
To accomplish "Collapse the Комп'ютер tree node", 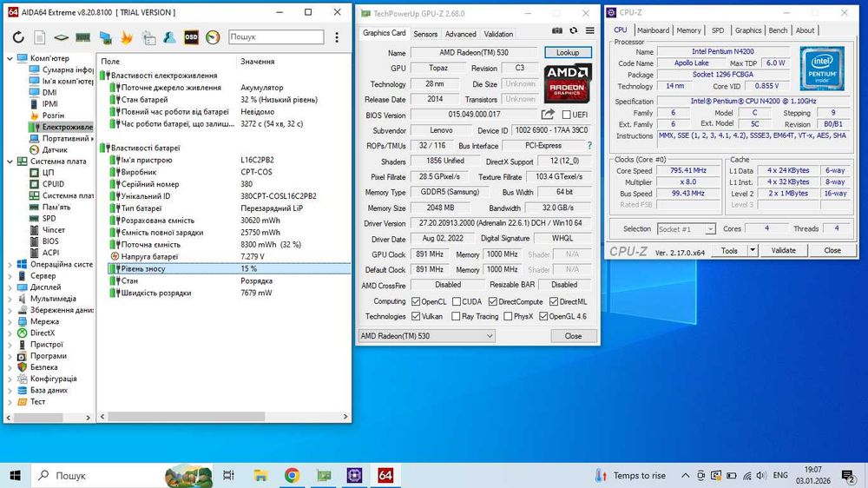I will coord(10,58).
